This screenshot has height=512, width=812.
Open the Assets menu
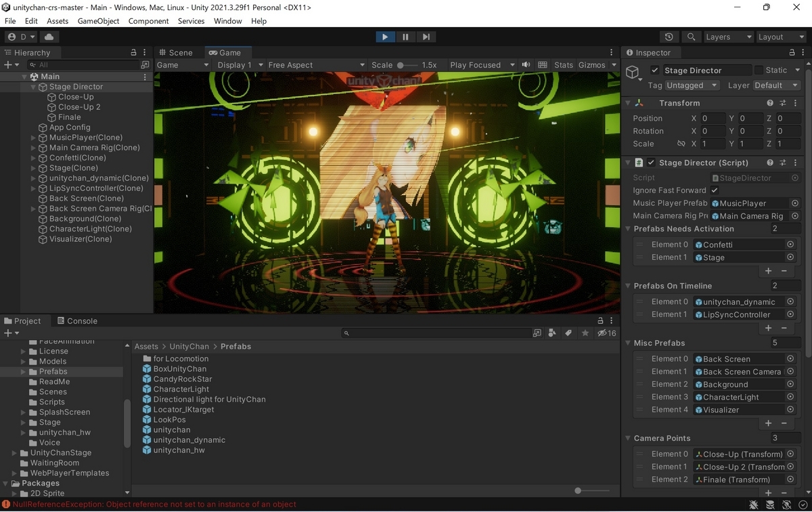(x=58, y=21)
